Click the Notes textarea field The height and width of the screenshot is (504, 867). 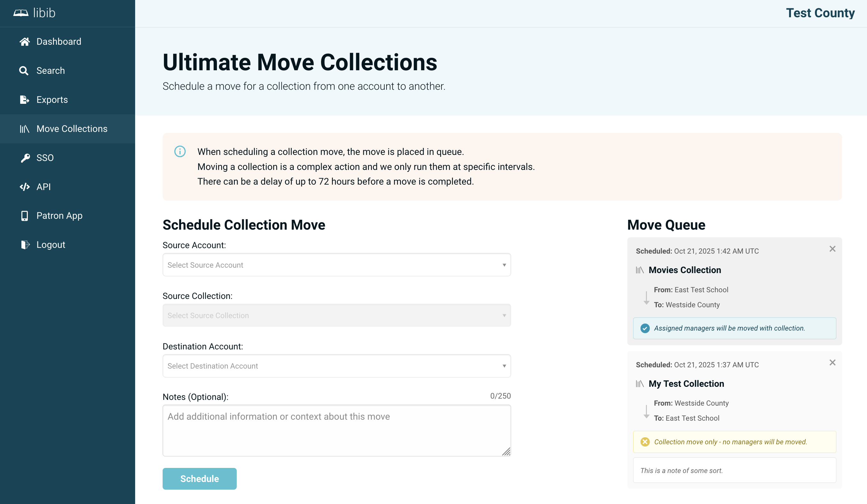coord(336,430)
